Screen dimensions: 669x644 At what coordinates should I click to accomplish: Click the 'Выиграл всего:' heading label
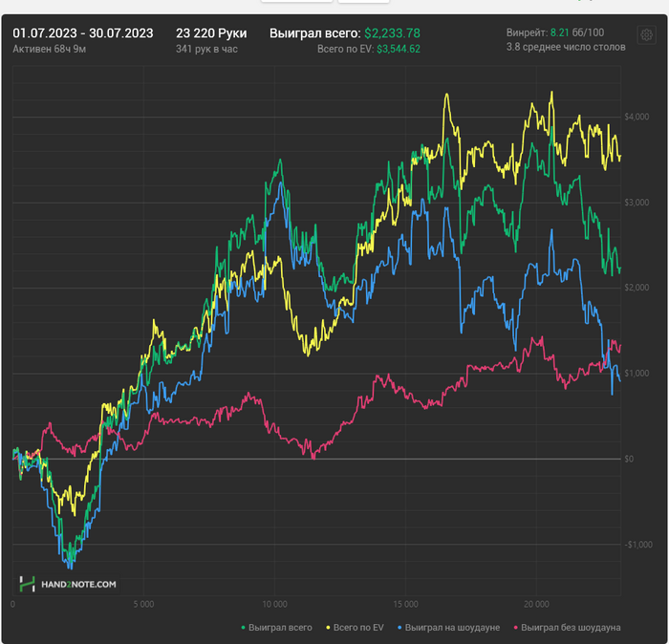[315, 33]
